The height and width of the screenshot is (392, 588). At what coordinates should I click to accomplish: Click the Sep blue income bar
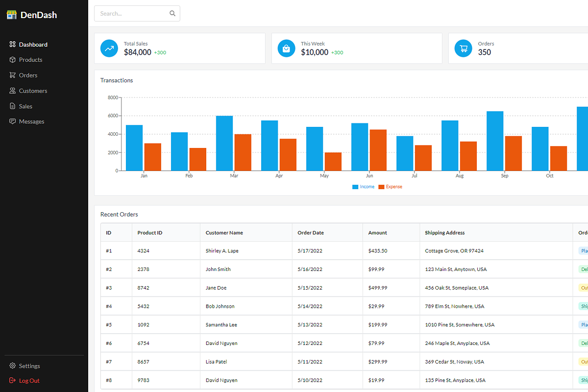click(x=495, y=141)
